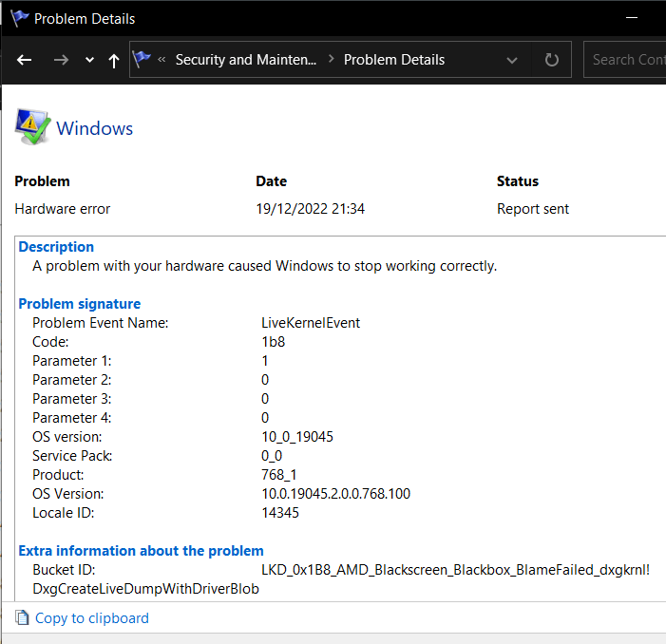Viewport: 666px width, 644px height.
Task: Open the address bar history dropdown
Action: click(x=512, y=60)
